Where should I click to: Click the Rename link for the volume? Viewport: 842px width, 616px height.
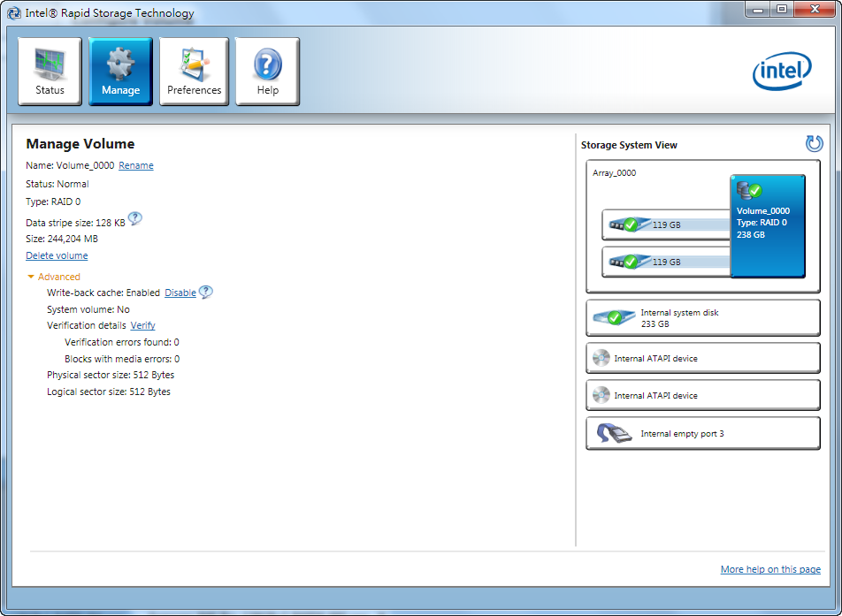point(136,166)
